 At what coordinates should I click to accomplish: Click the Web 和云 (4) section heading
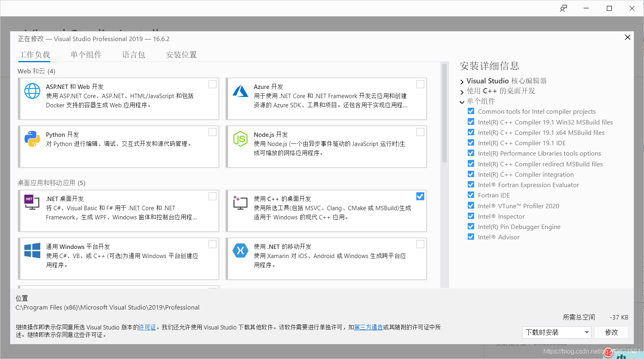(x=36, y=71)
